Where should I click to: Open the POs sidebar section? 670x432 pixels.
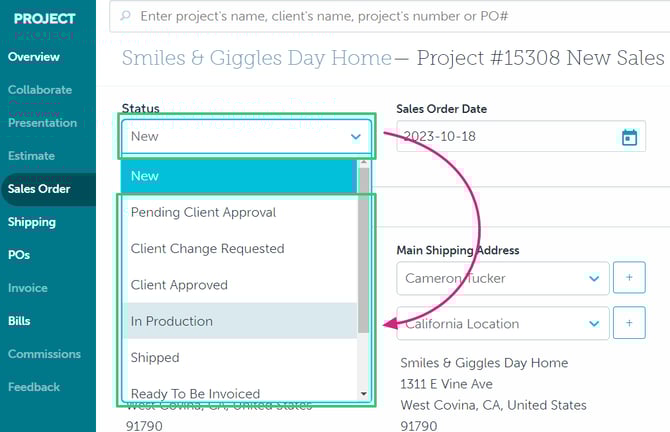pyautogui.click(x=19, y=255)
